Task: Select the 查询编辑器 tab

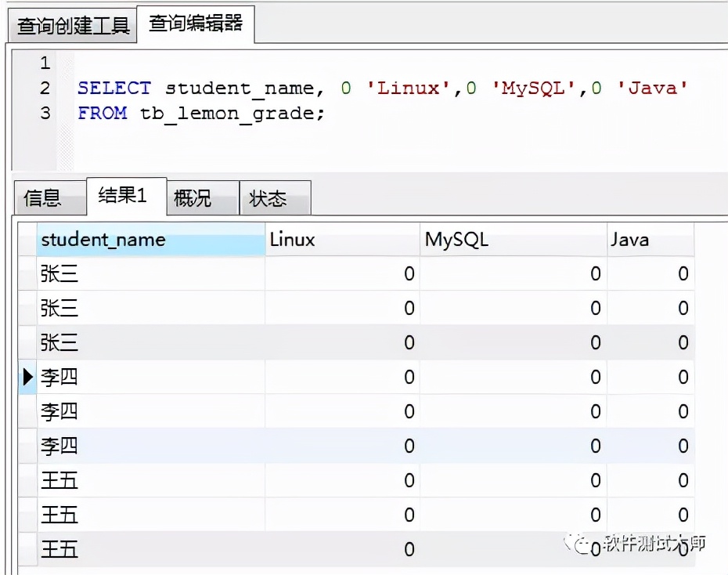Action: pyautogui.click(x=196, y=24)
